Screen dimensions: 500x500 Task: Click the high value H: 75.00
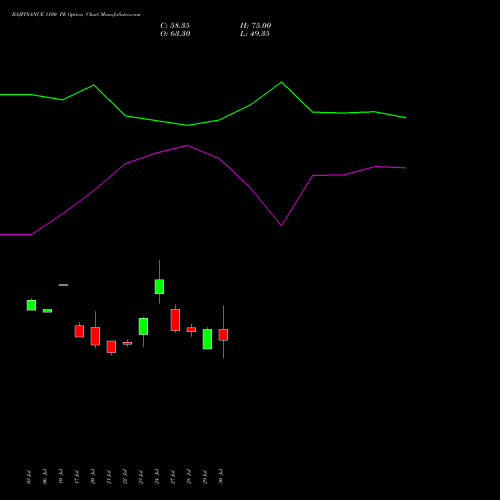click(x=256, y=26)
